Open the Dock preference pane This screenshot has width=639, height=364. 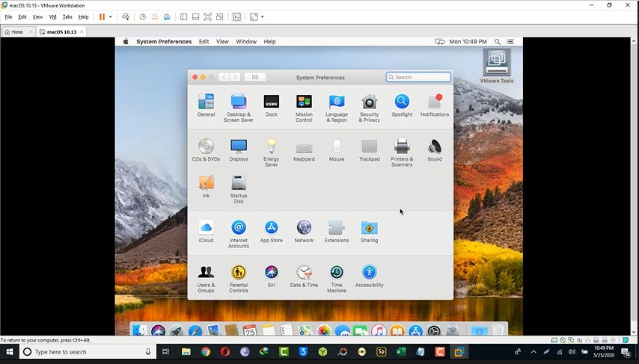pos(272,105)
